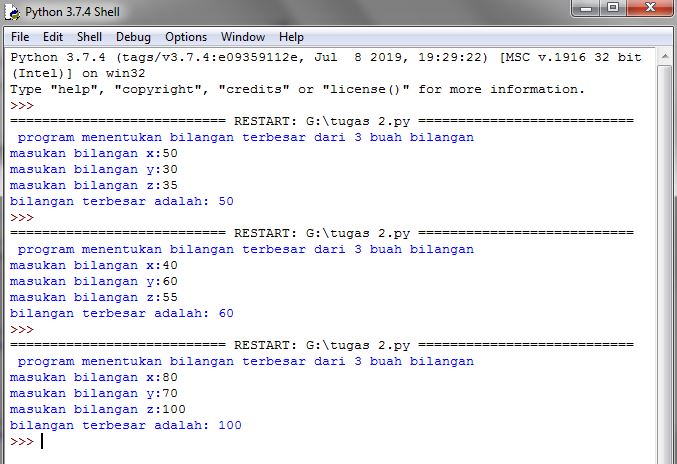Viewport: 677px width, 464px height.
Task: Open the Debug menu
Action: 133,37
